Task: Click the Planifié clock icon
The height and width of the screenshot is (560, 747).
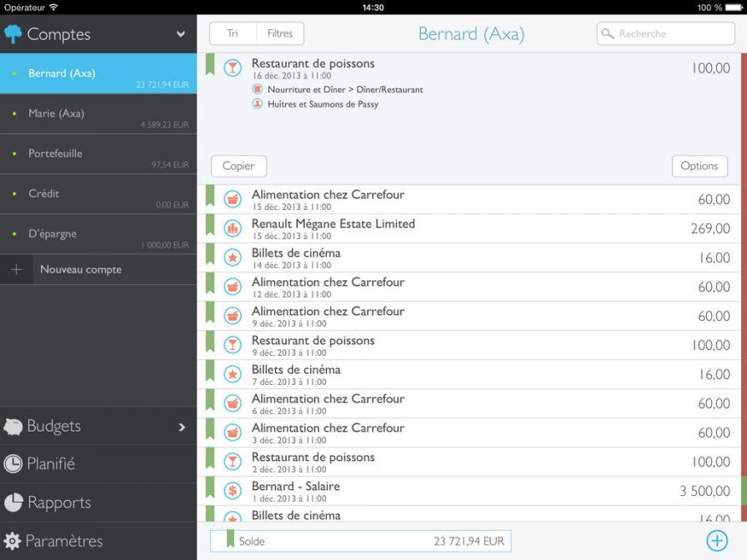Action: (13, 464)
